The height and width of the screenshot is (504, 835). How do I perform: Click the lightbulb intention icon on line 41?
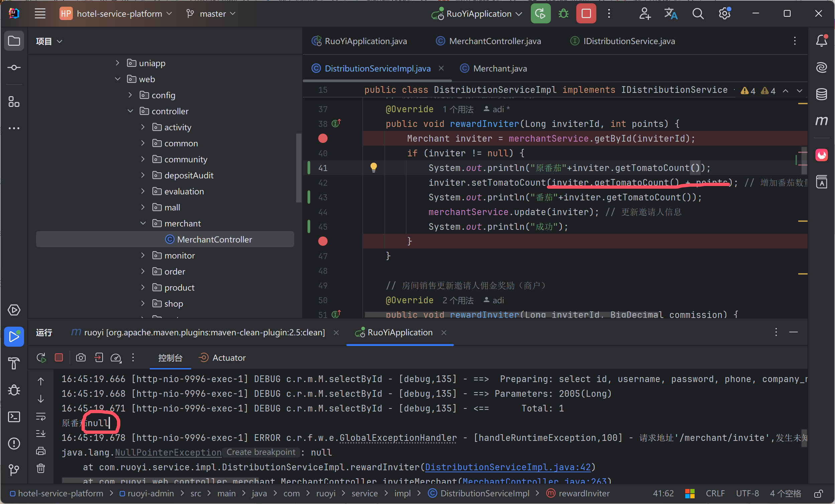pos(373,167)
